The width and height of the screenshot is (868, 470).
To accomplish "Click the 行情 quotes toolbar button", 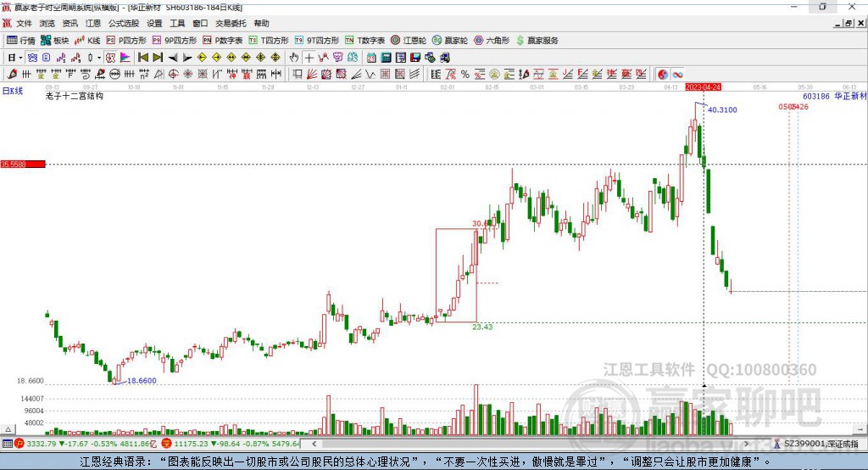I will click(x=20, y=41).
